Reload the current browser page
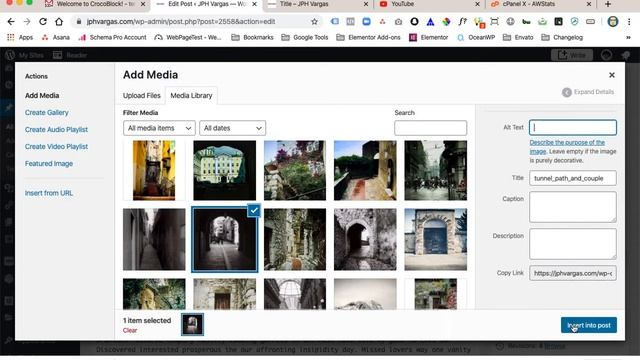The image size is (640, 360). (x=43, y=22)
